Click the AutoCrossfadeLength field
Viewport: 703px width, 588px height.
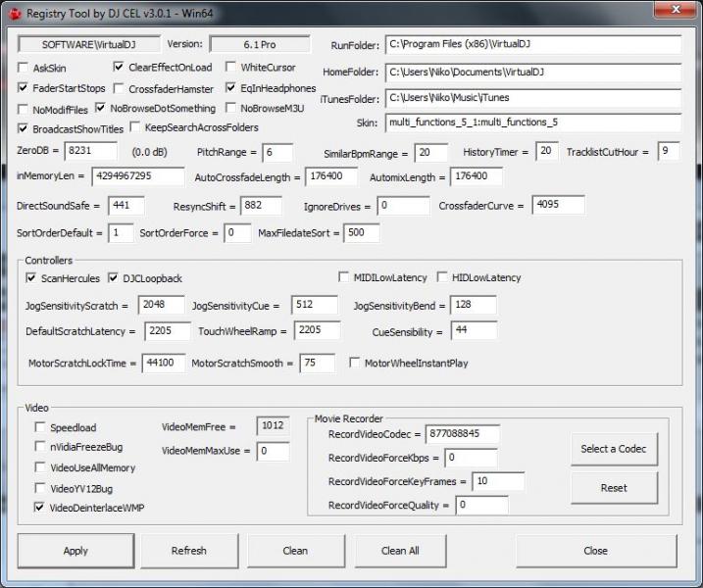331,176
